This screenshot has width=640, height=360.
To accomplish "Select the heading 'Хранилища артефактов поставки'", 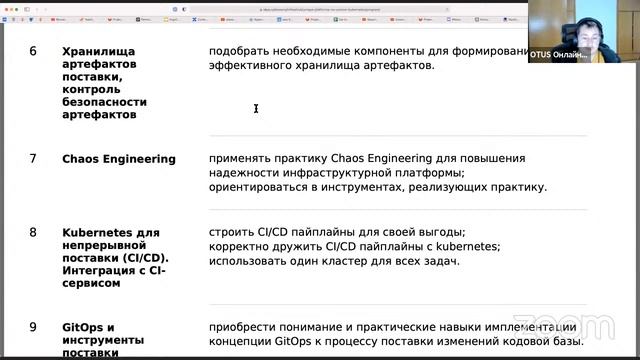I will (99, 64).
